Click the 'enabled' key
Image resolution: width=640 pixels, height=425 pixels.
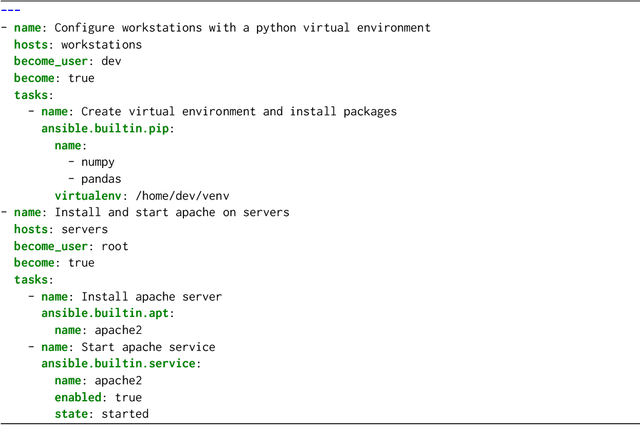[x=77, y=398]
